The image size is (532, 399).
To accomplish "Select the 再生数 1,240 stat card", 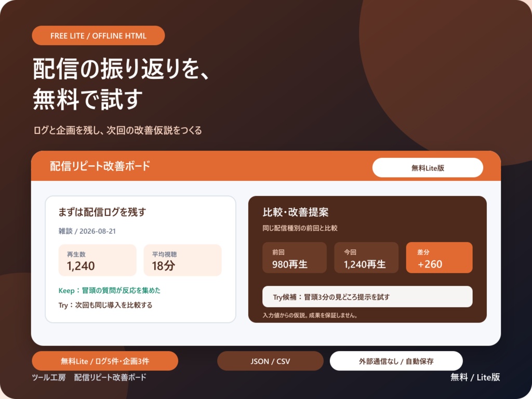I will 97,260.
